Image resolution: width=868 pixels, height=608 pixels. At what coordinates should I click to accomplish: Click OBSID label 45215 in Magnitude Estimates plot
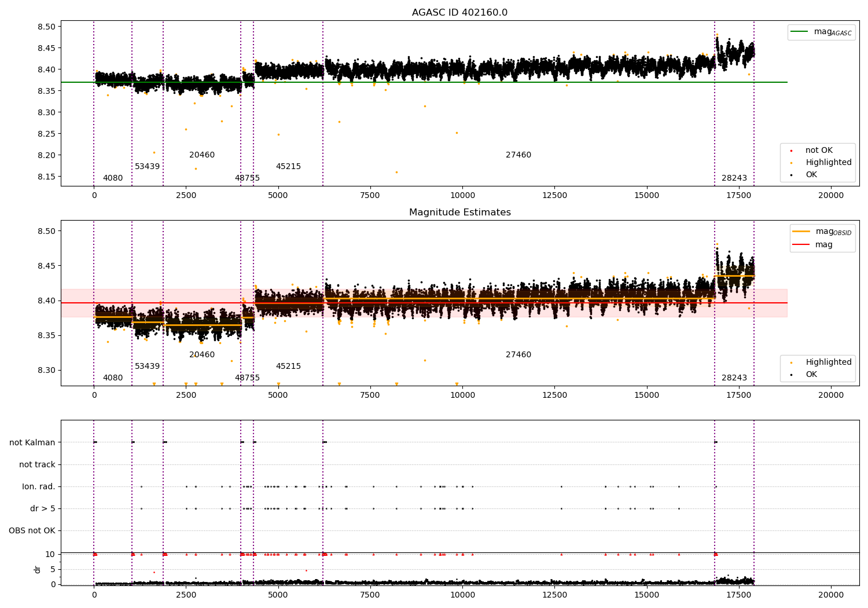[288, 367]
